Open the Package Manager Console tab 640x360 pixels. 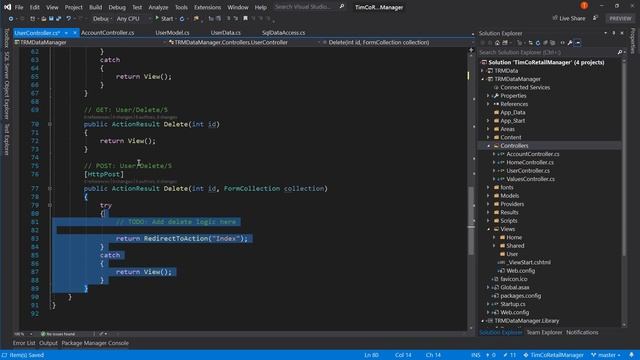tap(95, 343)
